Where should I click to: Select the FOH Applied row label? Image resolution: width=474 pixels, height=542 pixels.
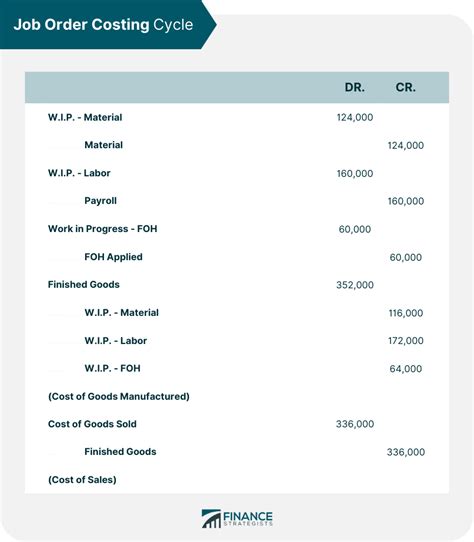pos(113,257)
